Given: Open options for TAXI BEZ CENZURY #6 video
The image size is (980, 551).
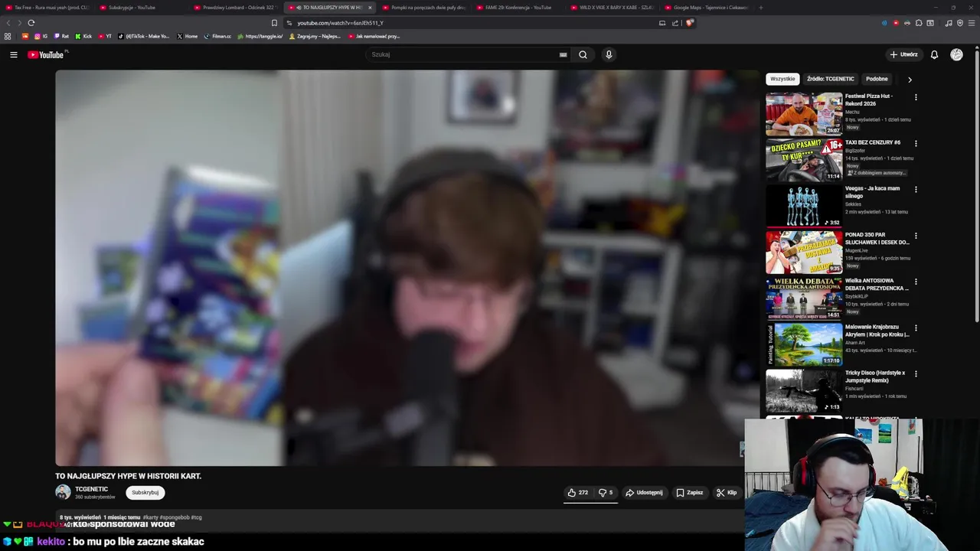Looking at the screenshot, I should (x=916, y=143).
